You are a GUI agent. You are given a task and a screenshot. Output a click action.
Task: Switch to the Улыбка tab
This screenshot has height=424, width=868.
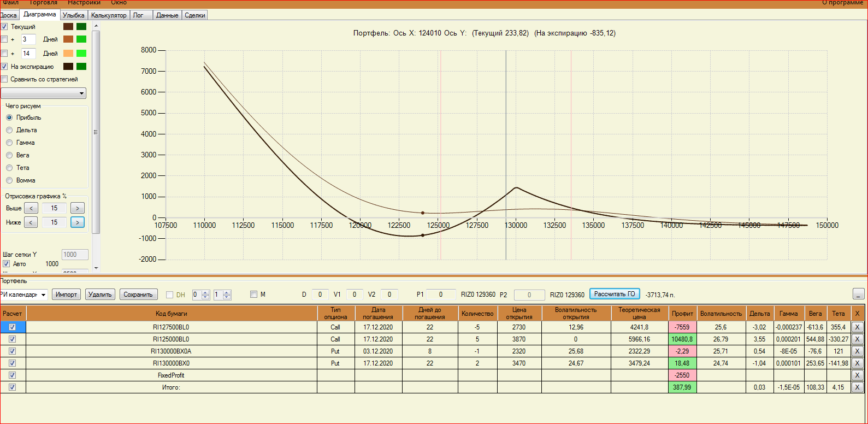73,15
